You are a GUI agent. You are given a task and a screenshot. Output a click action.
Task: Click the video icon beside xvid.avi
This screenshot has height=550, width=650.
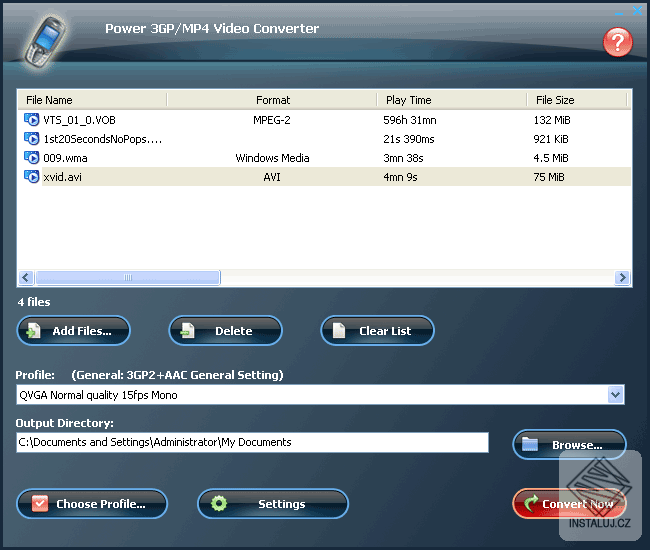coord(32,177)
